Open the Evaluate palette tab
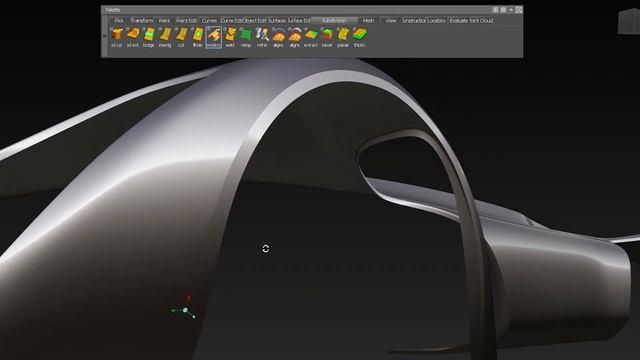Viewport: 640px width, 360px height. point(459,20)
